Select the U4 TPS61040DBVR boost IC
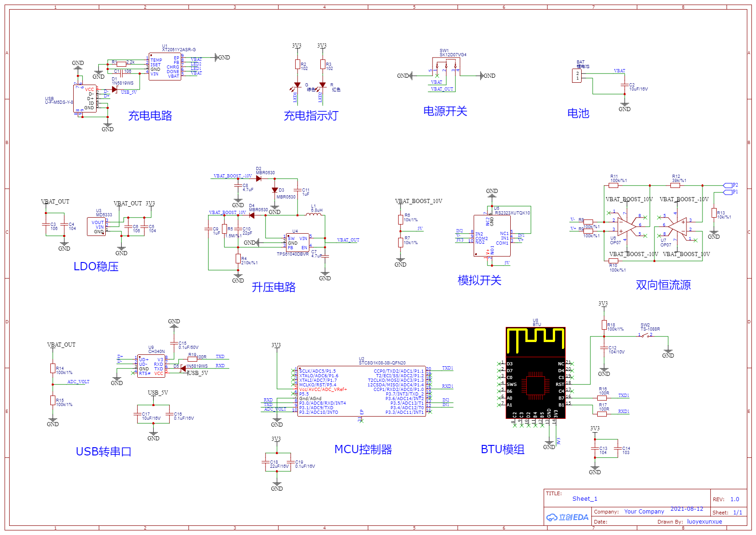The height and width of the screenshot is (535, 756). [297, 242]
